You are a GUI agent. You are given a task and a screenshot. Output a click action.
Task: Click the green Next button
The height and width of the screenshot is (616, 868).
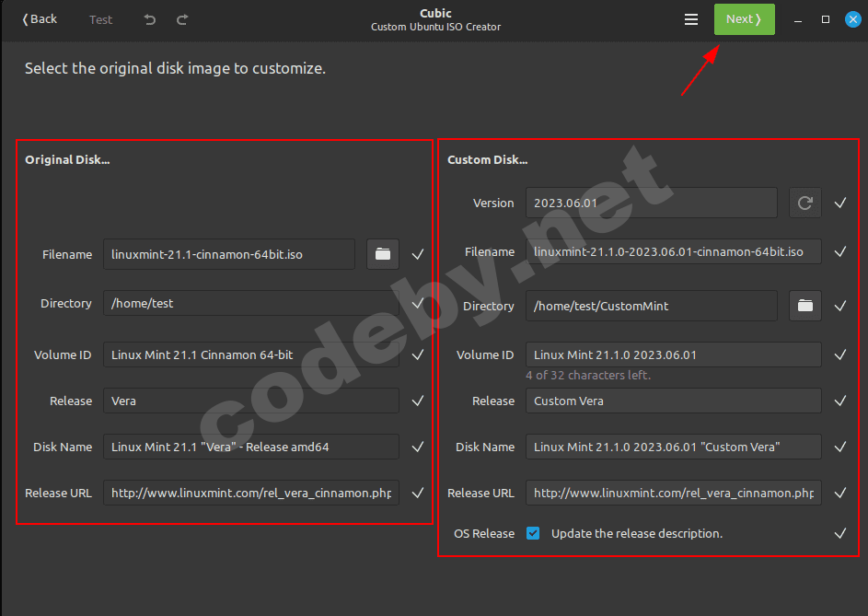click(744, 19)
